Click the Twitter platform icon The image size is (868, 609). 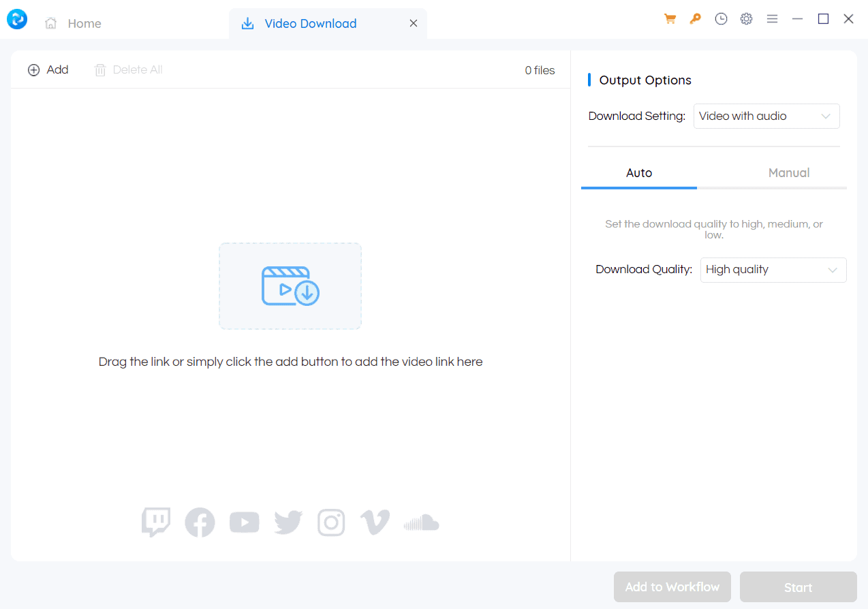(288, 522)
